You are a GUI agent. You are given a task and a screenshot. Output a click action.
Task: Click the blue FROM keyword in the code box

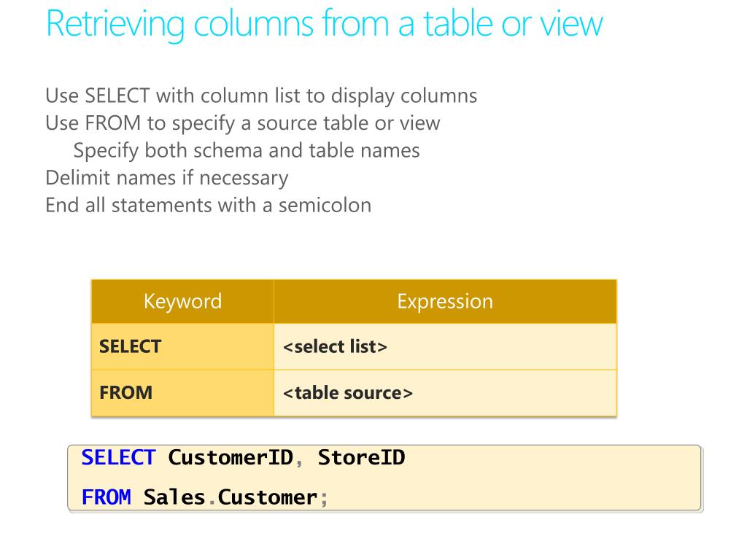(x=107, y=497)
